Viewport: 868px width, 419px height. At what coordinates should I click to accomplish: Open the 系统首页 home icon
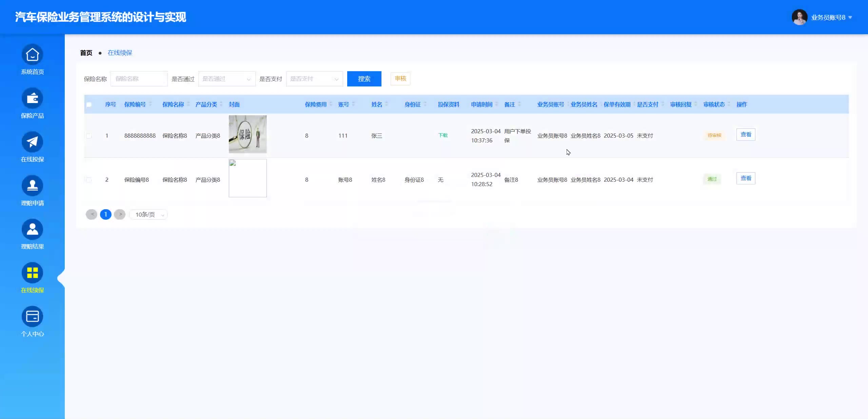[x=32, y=55]
